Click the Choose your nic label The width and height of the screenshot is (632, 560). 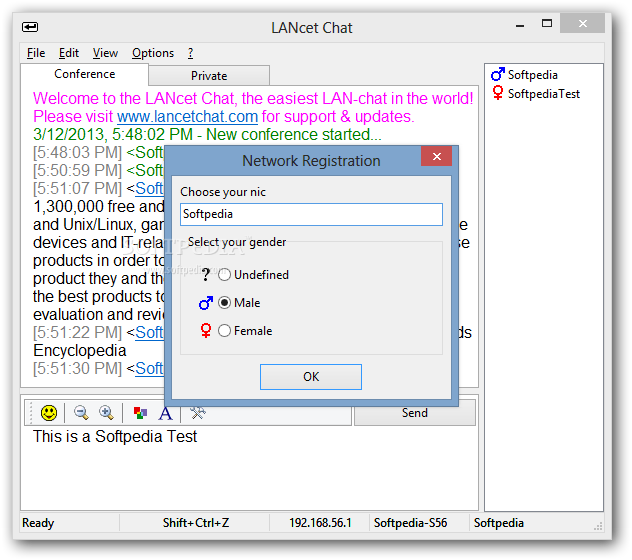223,192
